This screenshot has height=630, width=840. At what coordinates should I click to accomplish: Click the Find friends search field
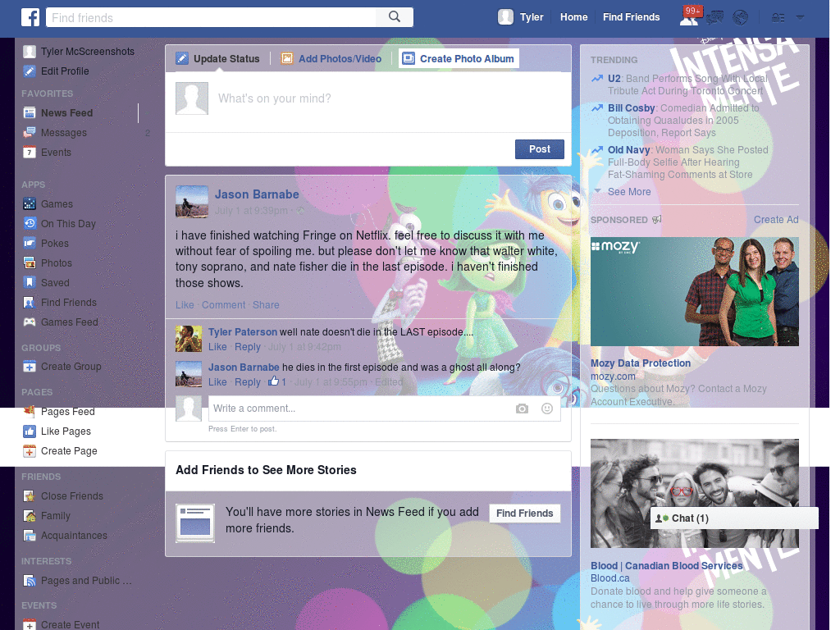(211, 17)
